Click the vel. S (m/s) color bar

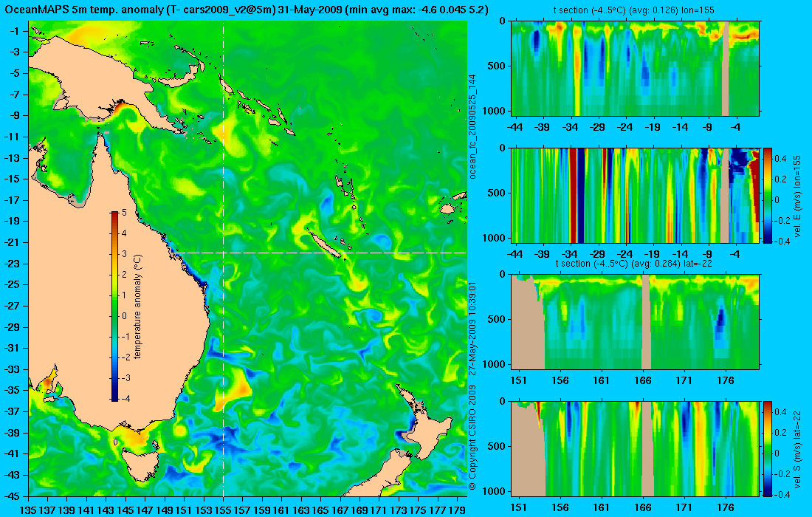click(768, 448)
